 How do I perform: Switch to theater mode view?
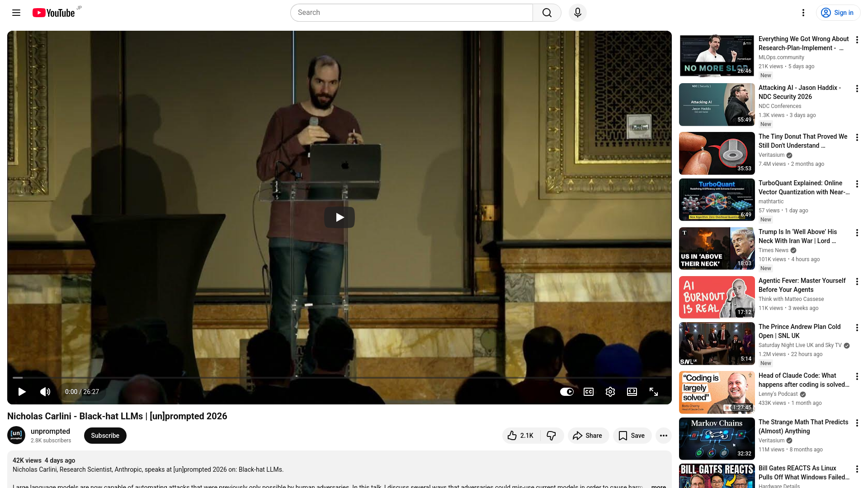click(632, 392)
